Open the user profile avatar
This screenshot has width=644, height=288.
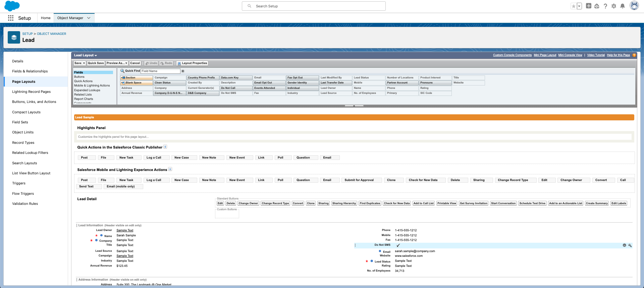pos(634,6)
